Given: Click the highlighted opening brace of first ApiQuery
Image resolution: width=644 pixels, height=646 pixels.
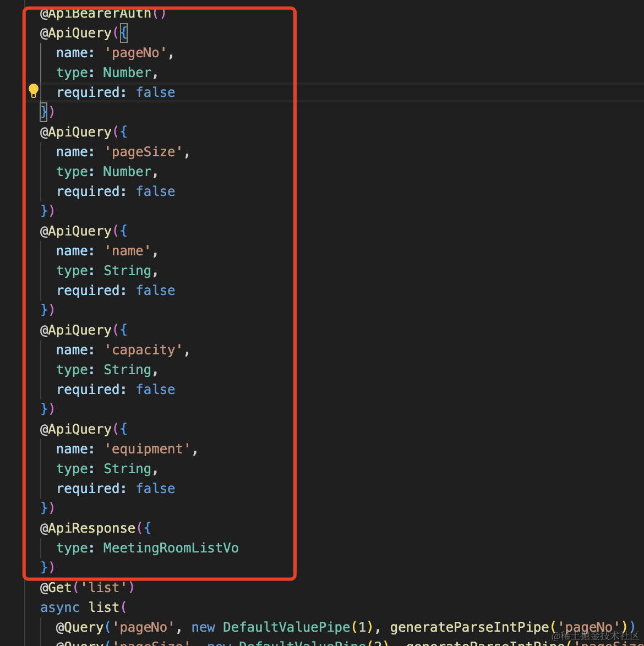Looking at the screenshot, I should point(123,33).
